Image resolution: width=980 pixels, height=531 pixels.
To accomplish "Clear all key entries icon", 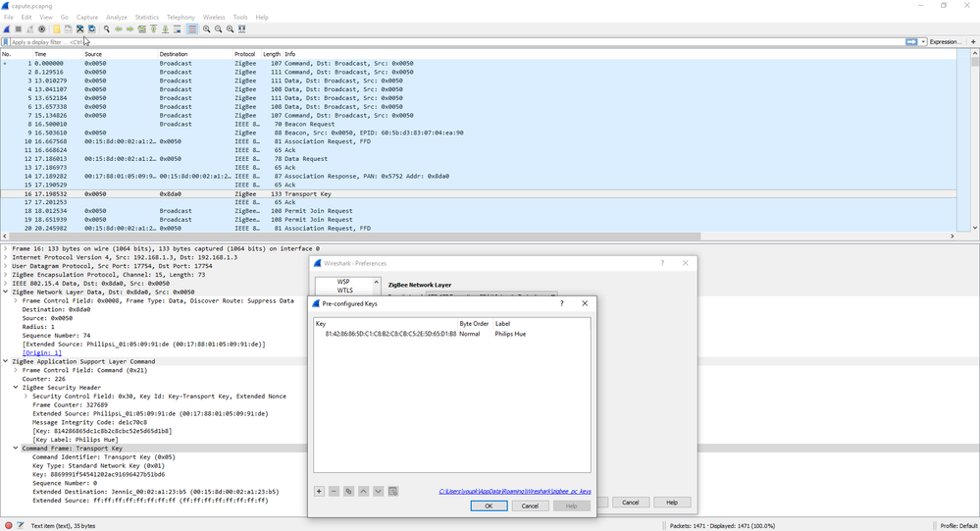I will (393, 492).
